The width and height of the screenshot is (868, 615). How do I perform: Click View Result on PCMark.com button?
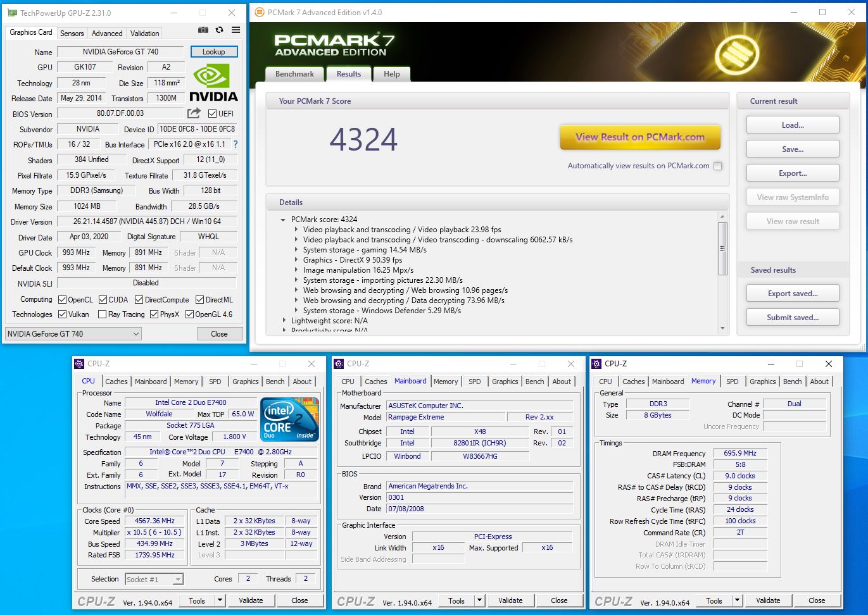coord(640,137)
